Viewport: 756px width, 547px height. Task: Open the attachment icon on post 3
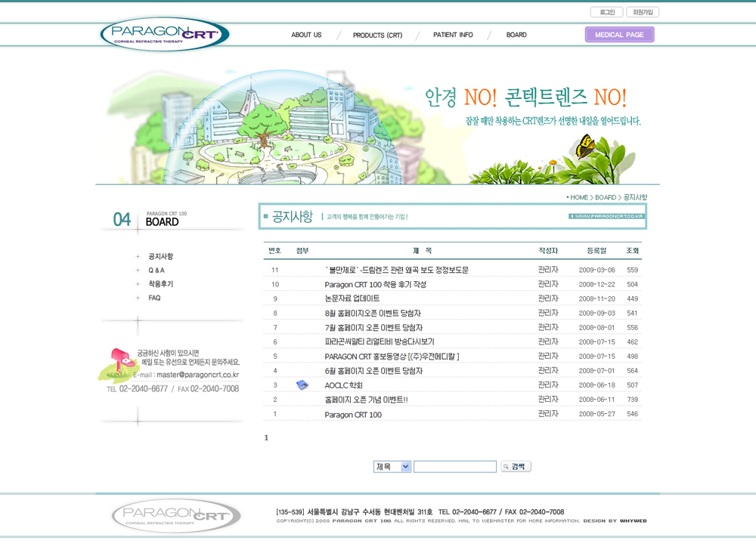[302, 385]
